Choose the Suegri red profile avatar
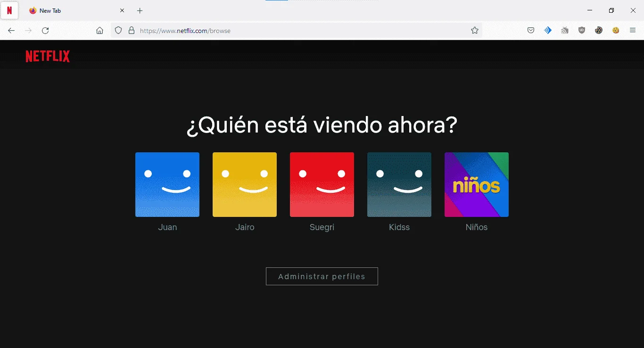The height and width of the screenshot is (348, 644). coord(322,184)
